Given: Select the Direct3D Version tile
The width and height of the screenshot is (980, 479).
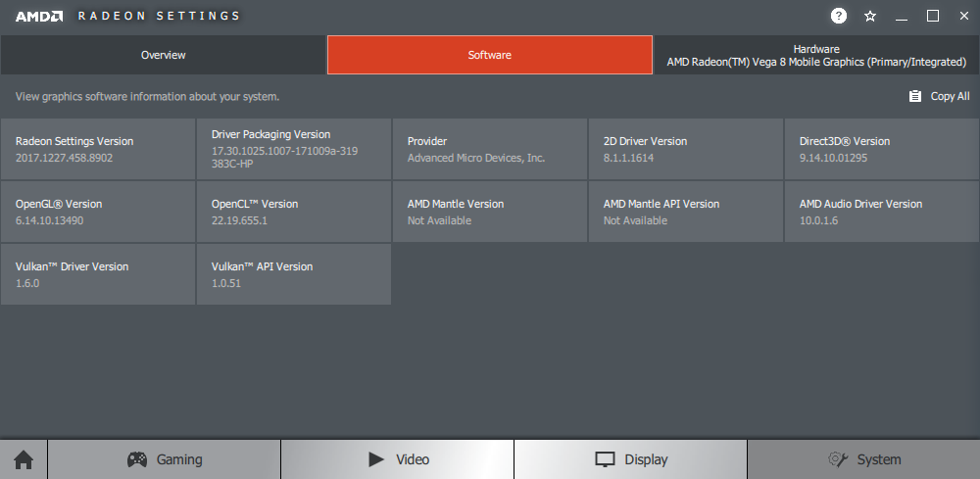Looking at the screenshot, I should click(882, 149).
